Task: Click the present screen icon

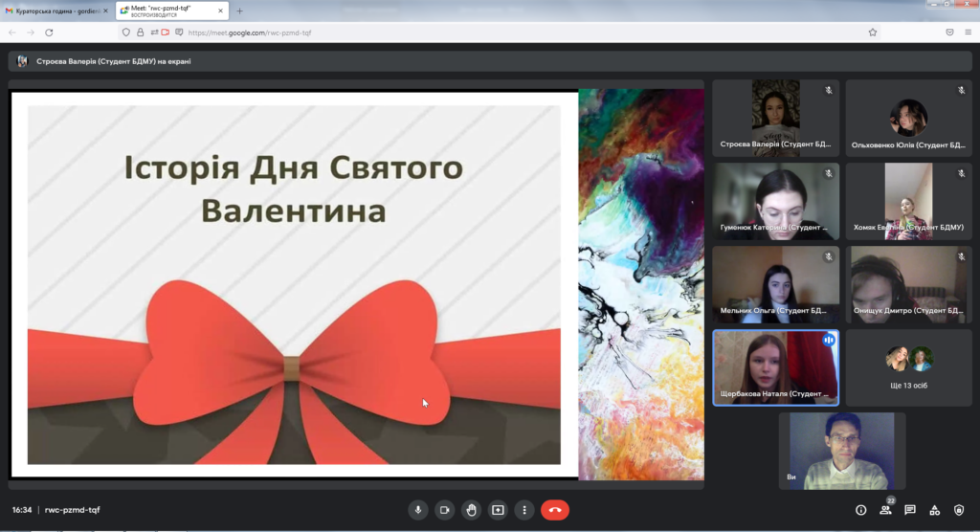Action: tap(498, 510)
